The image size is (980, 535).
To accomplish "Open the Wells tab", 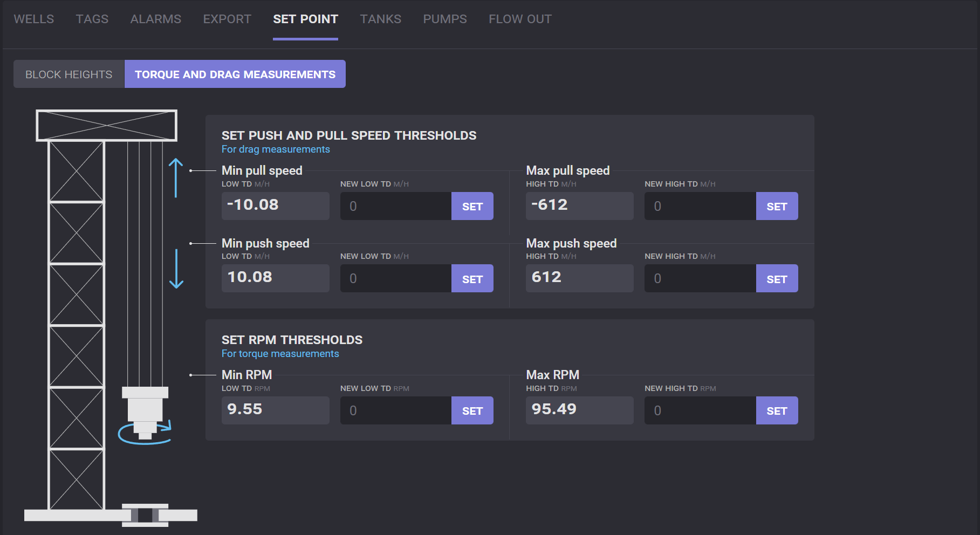I will [34, 19].
